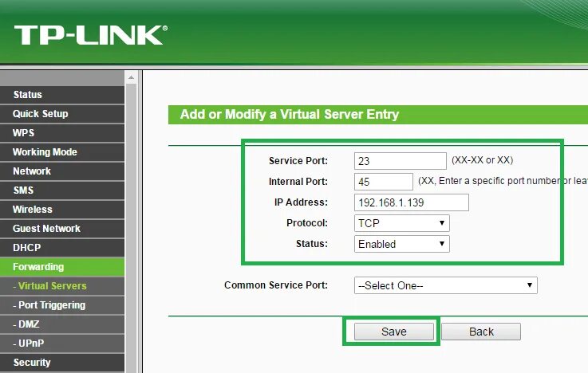The height and width of the screenshot is (373, 588).
Task: Open Working Mode settings
Action: coord(62,152)
